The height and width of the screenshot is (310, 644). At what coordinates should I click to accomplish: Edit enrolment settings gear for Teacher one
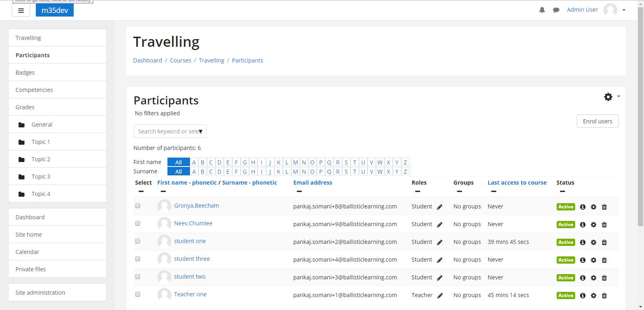(x=593, y=295)
